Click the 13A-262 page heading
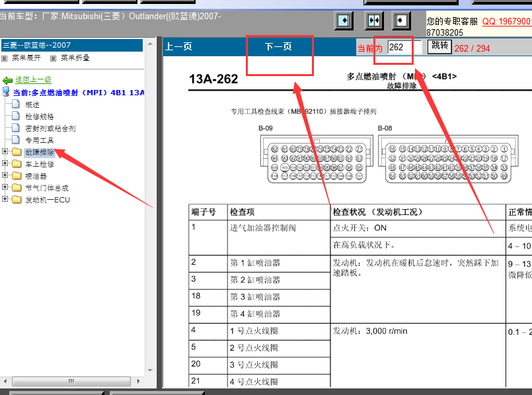Image resolution: width=532 pixels, height=395 pixels. (x=213, y=79)
